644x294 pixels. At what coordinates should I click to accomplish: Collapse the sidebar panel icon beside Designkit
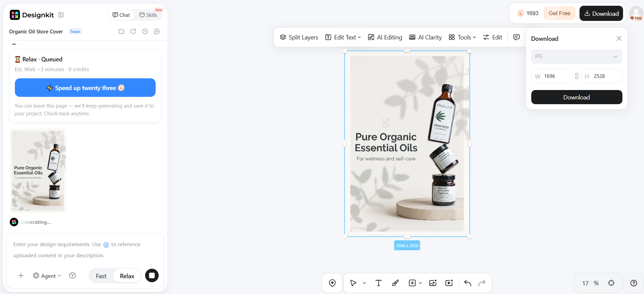[x=61, y=15]
